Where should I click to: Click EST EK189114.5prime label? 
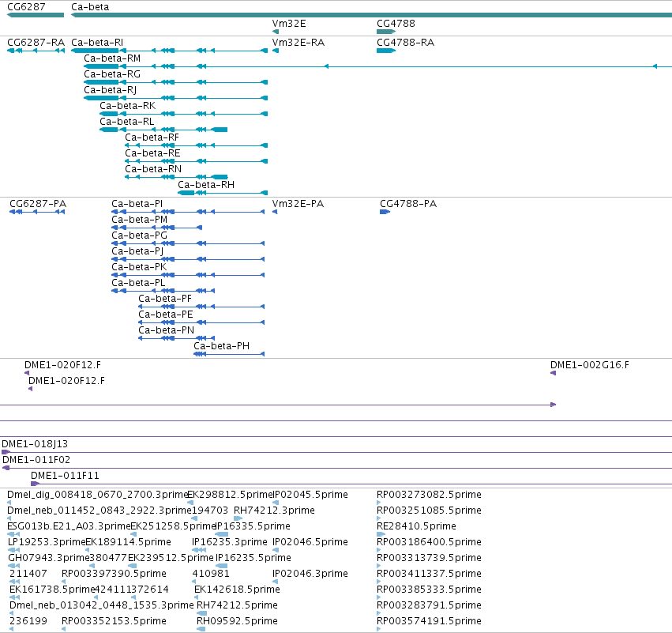tap(129, 542)
